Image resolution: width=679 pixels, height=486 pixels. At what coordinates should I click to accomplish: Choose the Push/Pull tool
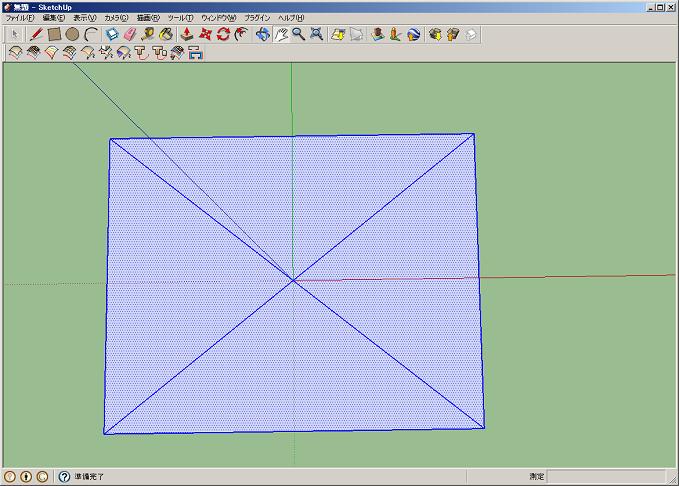[187, 34]
